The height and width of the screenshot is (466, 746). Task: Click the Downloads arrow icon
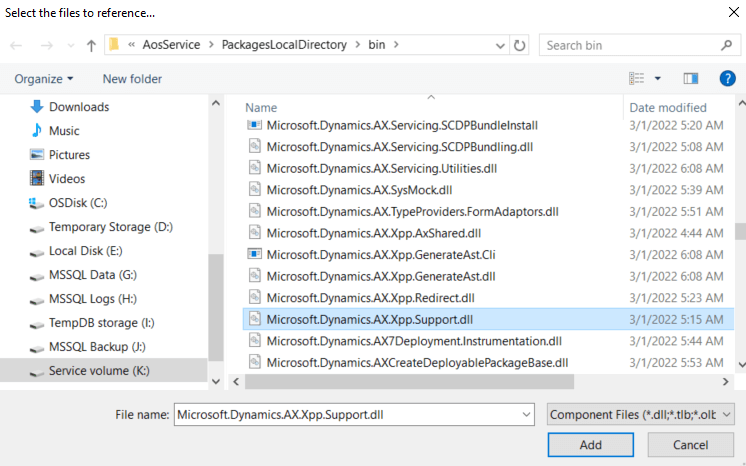[x=37, y=107]
